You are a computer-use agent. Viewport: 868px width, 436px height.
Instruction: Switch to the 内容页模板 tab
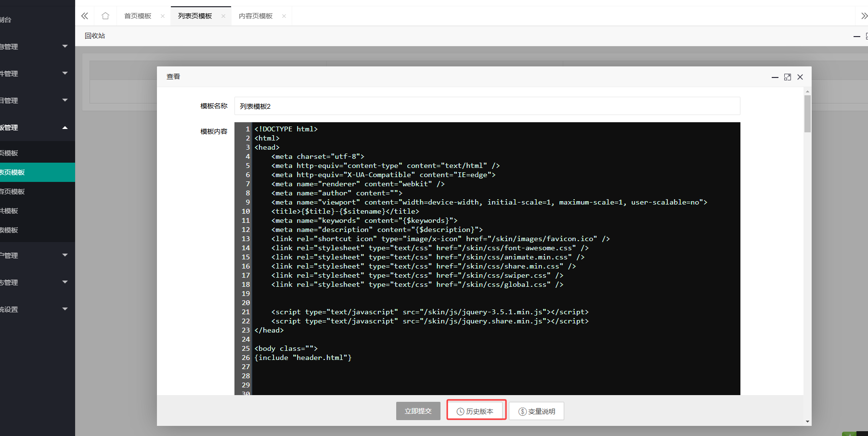tap(256, 16)
